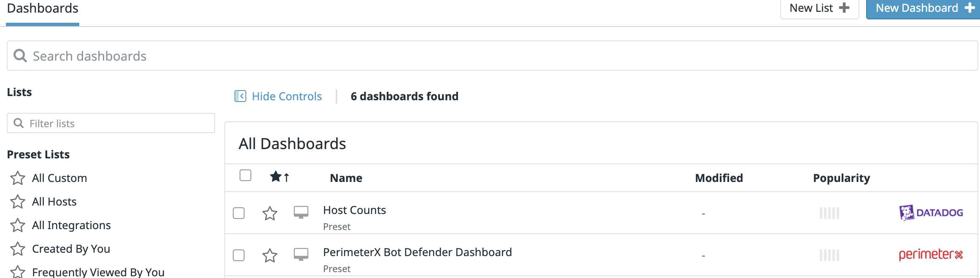Click the popularity bars for Host Counts
980x278 pixels.
coord(828,213)
